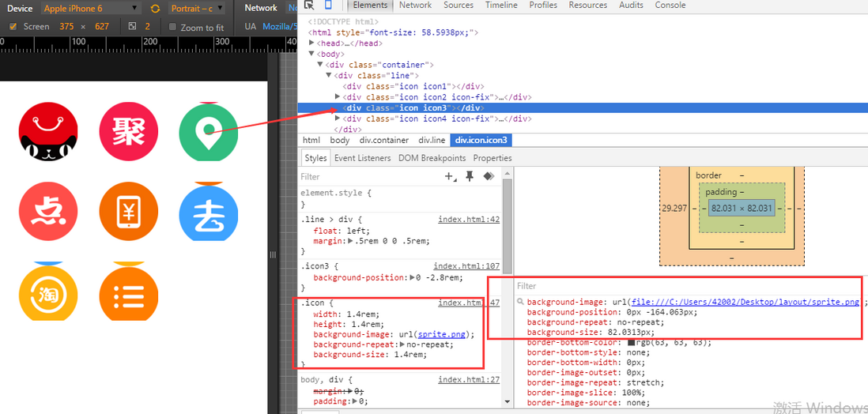Open the Timeline panel tab
Screen dimensions: 868x414
pos(501,5)
